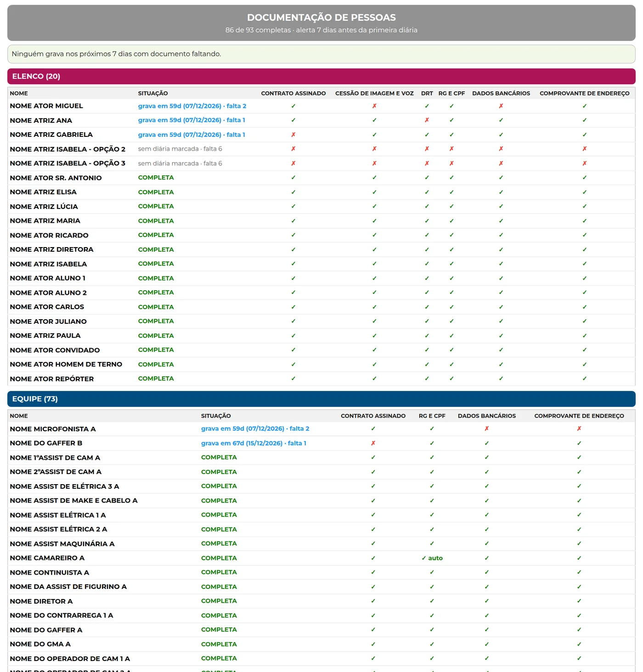Select the ELENCO (20) section header

point(321,76)
